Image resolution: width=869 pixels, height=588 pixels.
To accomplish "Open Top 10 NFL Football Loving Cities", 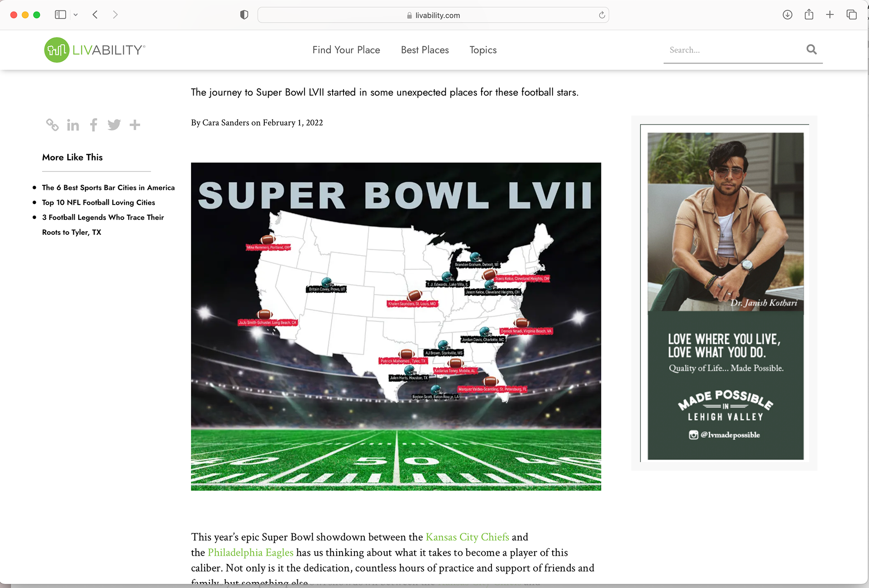I will coord(98,202).
